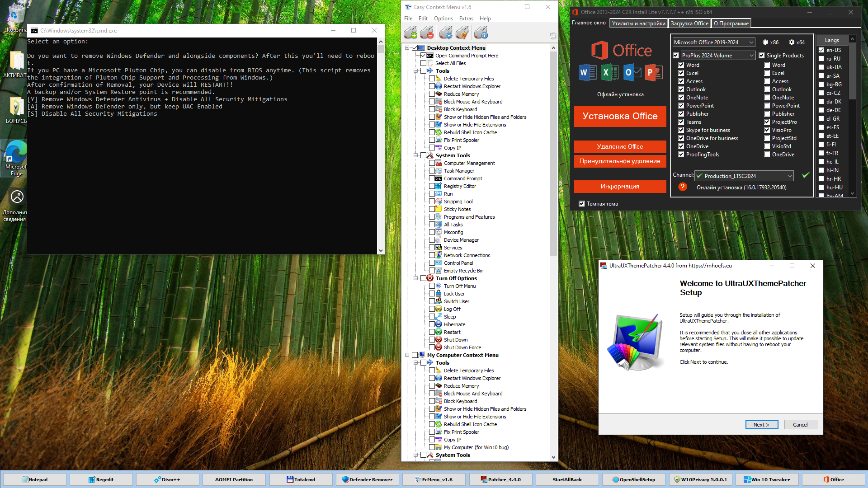868x488 pixels.
Task: Launch Dism++ from the bottom bar
Action: click(x=167, y=479)
